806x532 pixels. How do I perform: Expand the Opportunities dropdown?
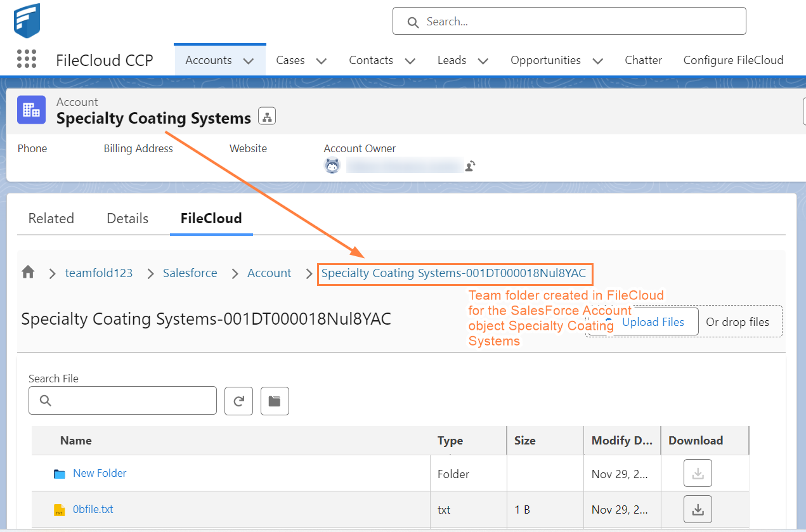pos(597,60)
